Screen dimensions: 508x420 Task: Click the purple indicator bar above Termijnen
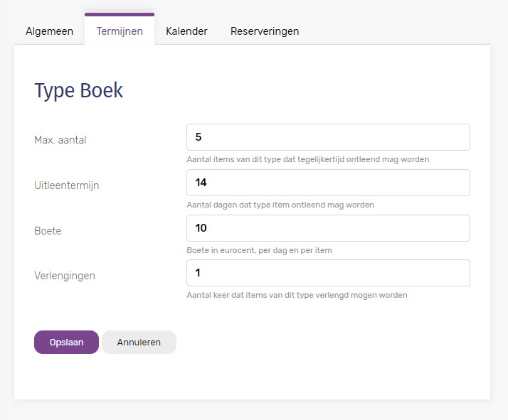click(x=120, y=14)
